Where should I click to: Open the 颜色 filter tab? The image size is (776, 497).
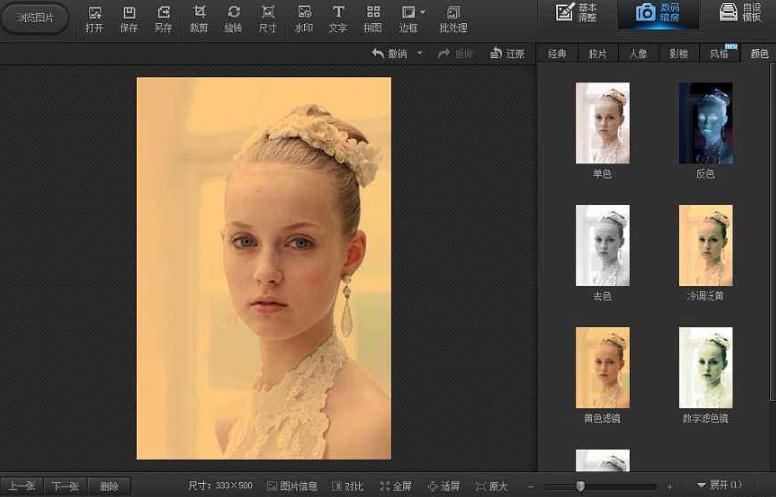pos(759,53)
